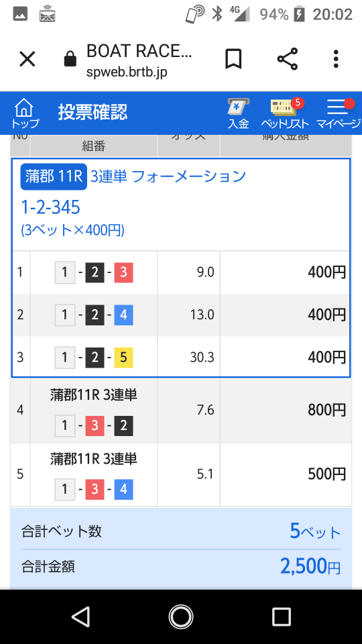The image size is (362, 644).
Task: Select bet 4 蒲郡11R 1-3-2 row
Action: click(x=181, y=411)
